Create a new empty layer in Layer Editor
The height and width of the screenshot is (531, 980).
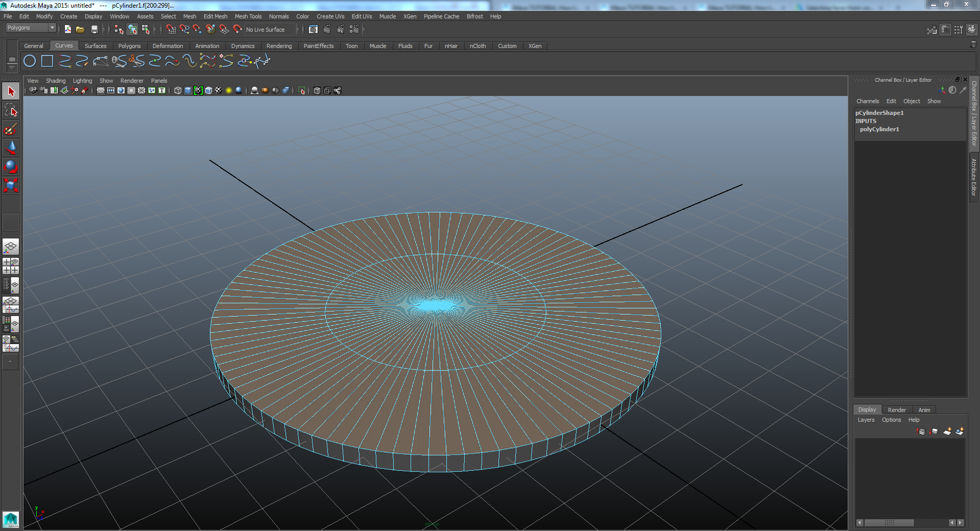click(947, 431)
